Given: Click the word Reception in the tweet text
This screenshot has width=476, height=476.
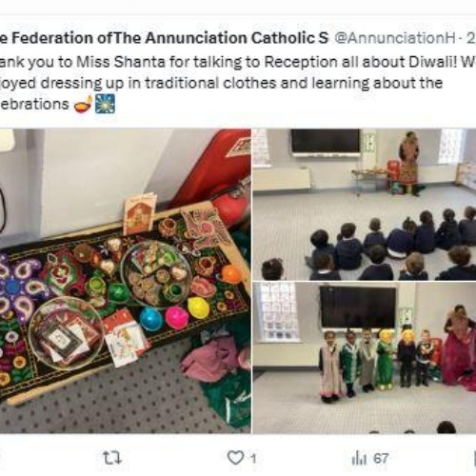Looking at the screenshot, I should coord(301,63).
